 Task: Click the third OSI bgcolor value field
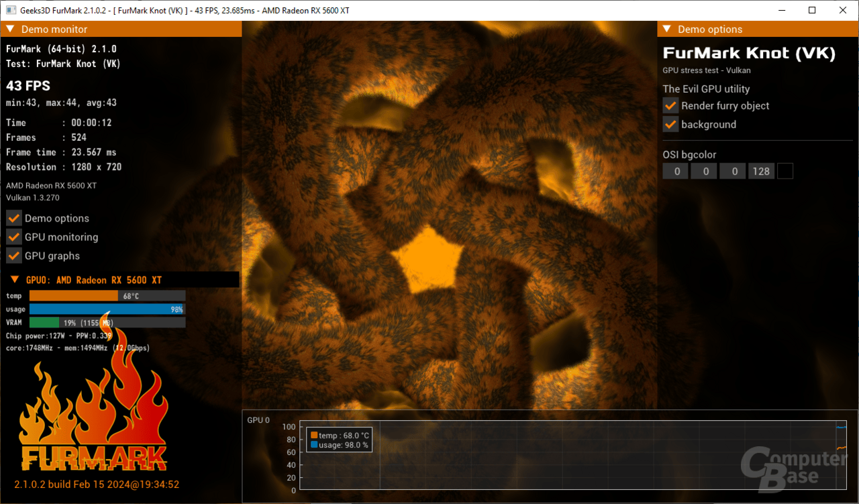(x=734, y=171)
